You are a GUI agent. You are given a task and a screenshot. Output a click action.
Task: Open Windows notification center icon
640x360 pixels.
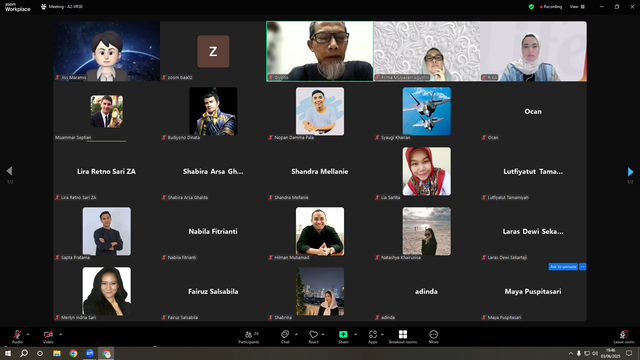[629, 353]
